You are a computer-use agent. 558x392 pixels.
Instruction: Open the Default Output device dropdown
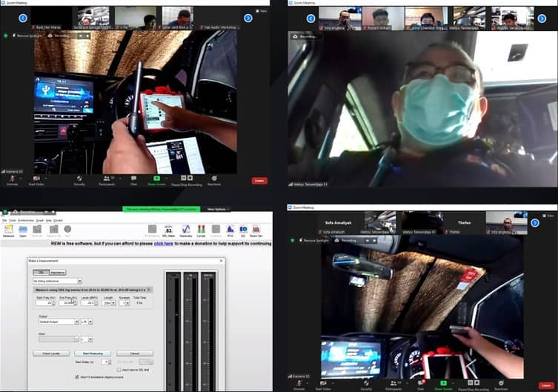coord(76,322)
